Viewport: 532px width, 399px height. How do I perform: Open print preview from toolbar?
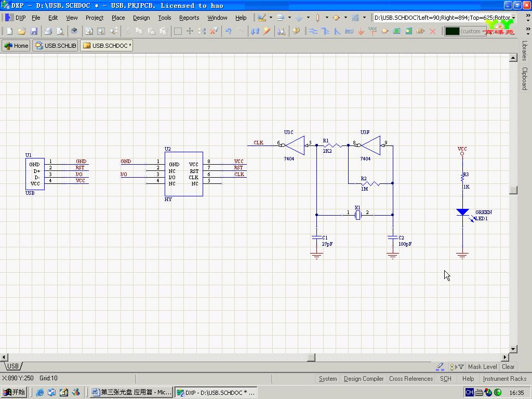[60, 31]
